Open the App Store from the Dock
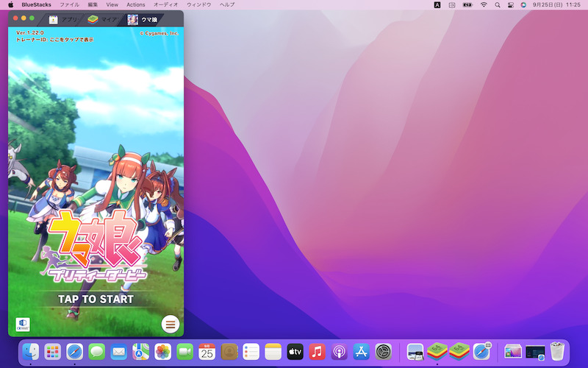Screen dimensions: 588x368 coord(361,352)
